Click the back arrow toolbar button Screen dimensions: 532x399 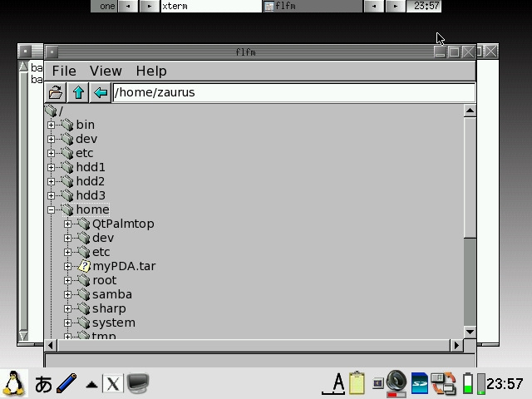tap(100, 92)
